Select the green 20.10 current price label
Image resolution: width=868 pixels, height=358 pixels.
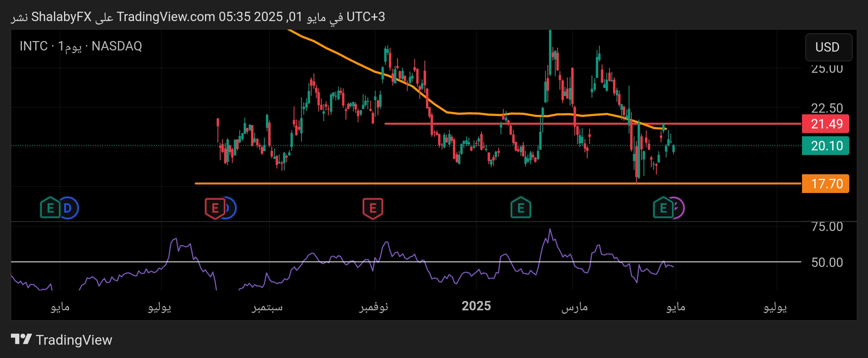click(x=825, y=146)
